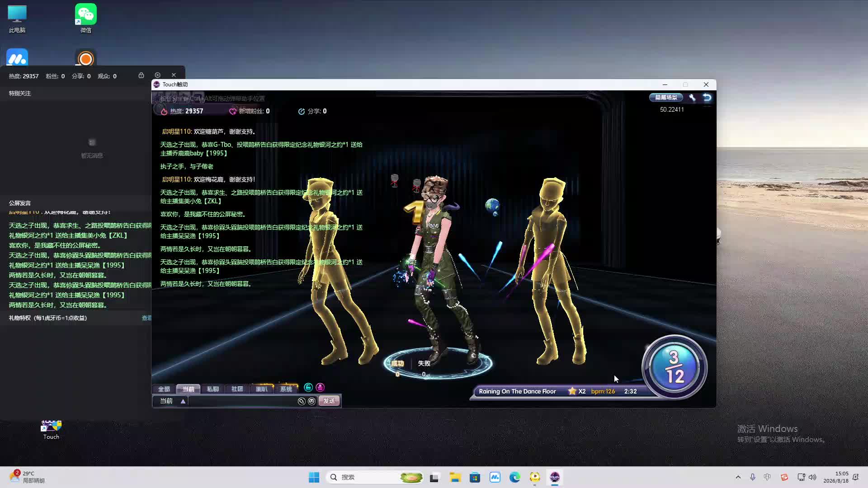Open Microsoft Edge from the taskbar

[x=515, y=477]
